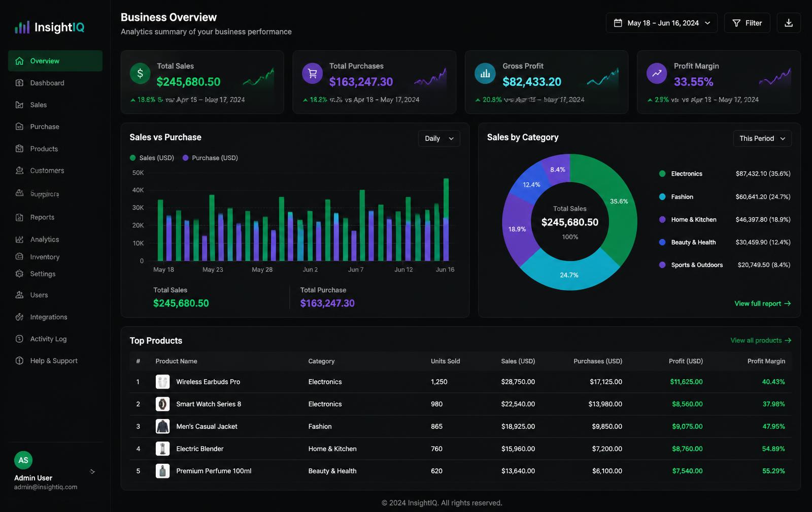Click the bar chart icon on Gross Profit card
The height and width of the screenshot is (512, 812).
point(485,73)
